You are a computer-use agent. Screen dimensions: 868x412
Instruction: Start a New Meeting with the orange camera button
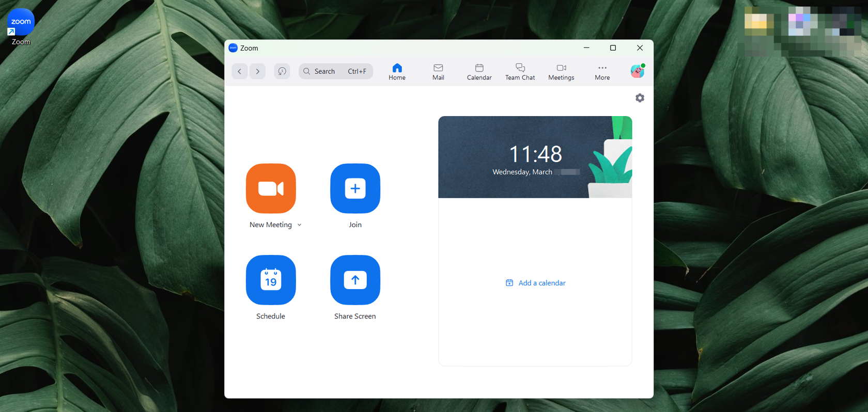(x=271, y=188)
